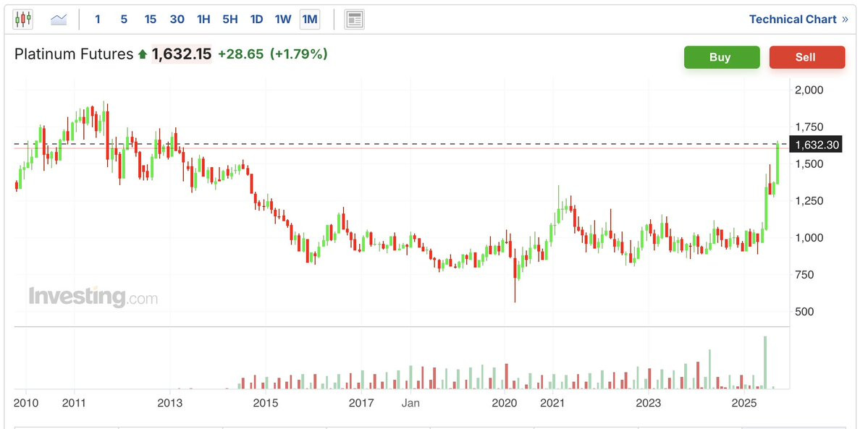Click the 2011 time axis label

74,402
